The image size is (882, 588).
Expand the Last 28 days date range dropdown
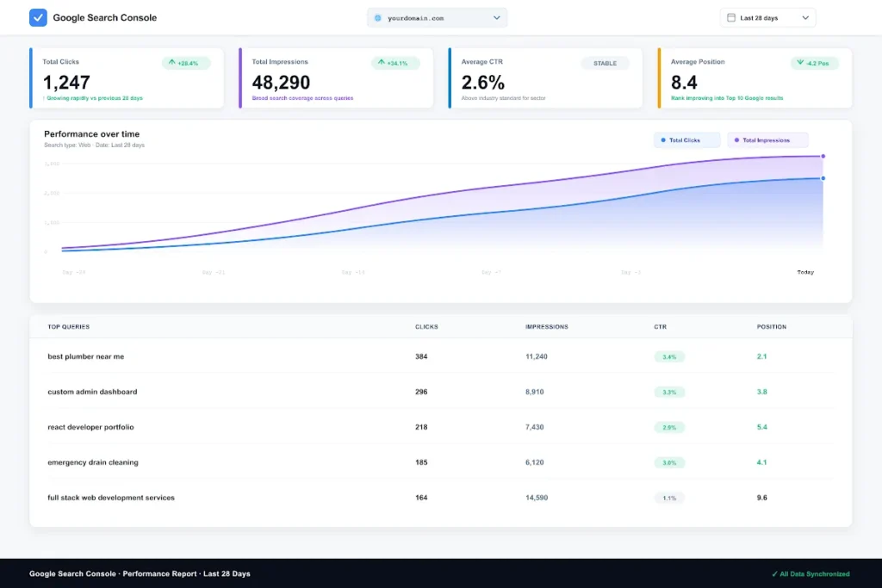click(767, 18)
